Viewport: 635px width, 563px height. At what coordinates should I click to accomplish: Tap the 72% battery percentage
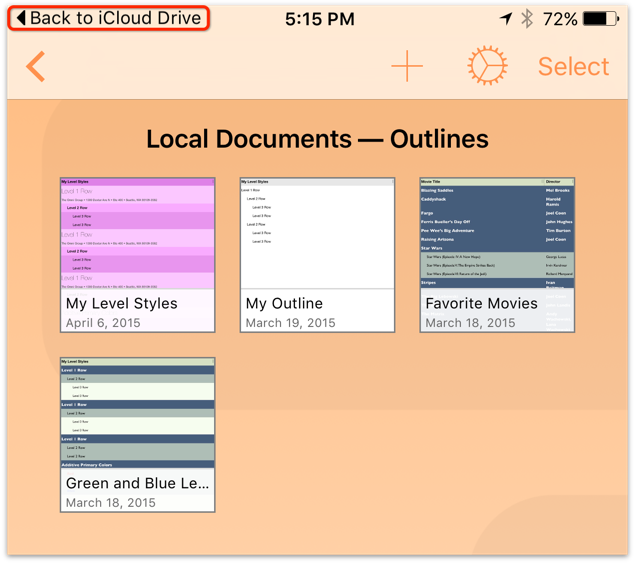pos(560,19)
